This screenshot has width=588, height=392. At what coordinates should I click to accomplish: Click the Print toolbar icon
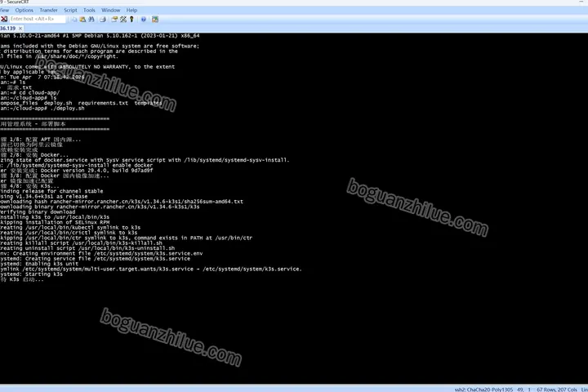[x=103, y=19]
